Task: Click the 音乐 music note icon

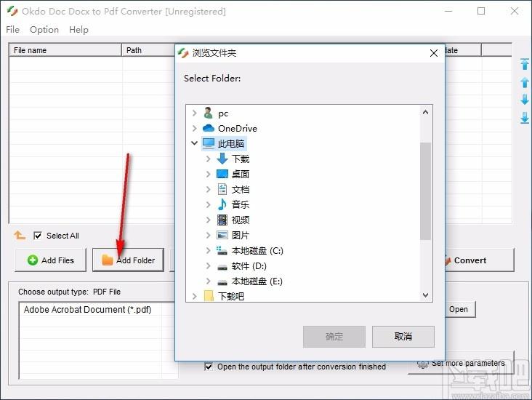Action: point(222,204)
